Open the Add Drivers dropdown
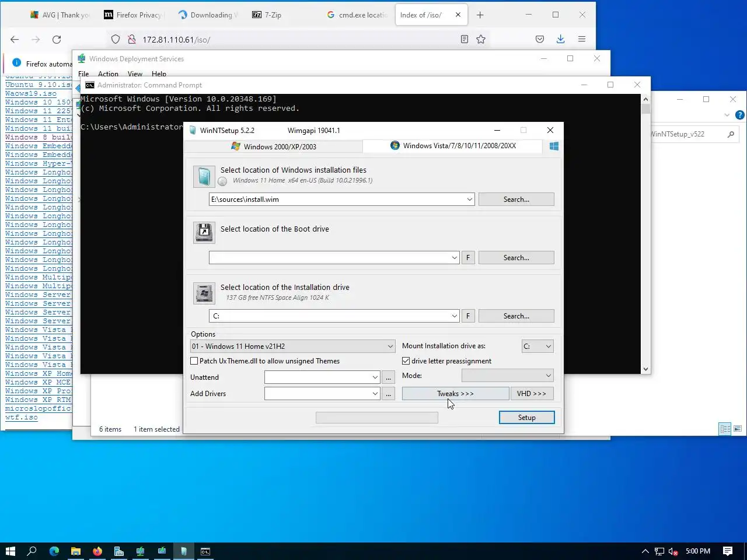This screenshot has height=560, width=747. coord(375,394)
